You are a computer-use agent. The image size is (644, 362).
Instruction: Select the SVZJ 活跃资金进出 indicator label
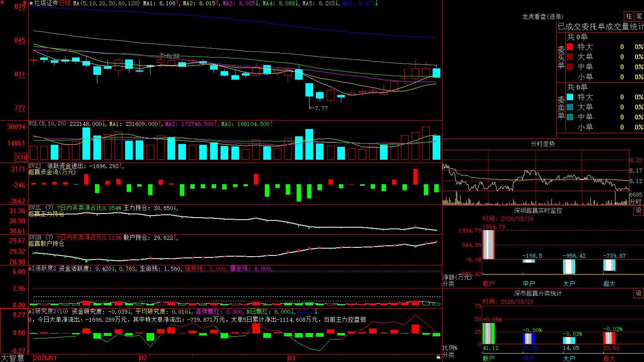tap(57, 166)
